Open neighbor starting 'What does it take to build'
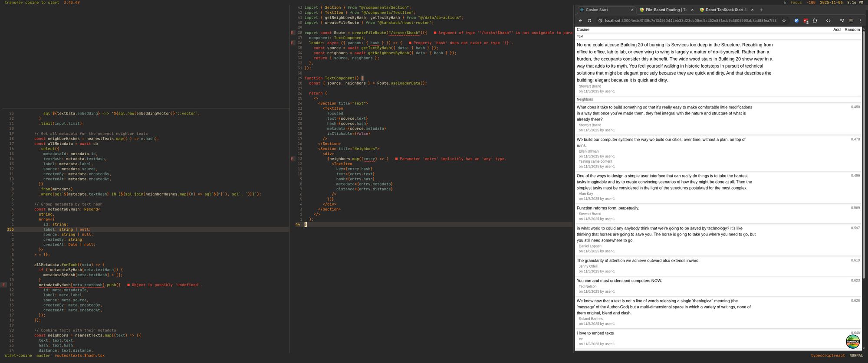The image size is (868, 363). (x=664, y=113)
